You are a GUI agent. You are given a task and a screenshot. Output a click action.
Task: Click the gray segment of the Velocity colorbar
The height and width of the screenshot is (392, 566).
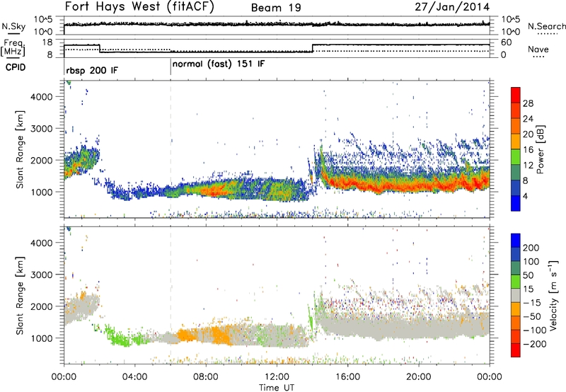coord(516,295)
